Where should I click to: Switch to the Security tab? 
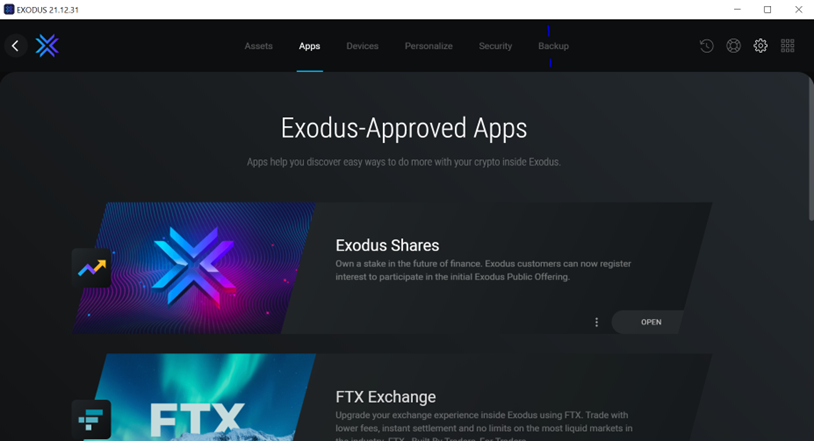point(495,46)
